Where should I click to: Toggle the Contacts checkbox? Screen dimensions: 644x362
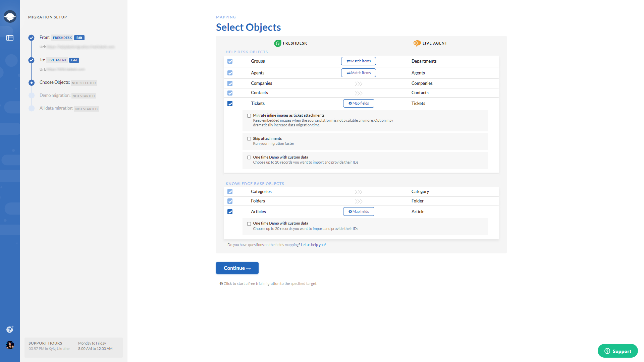[x=230, y=93]
